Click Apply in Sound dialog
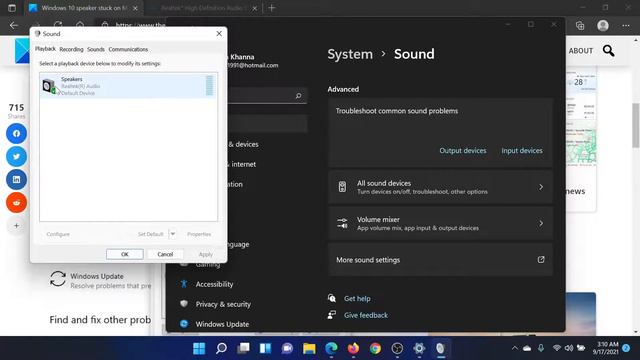 coord(205,254)
